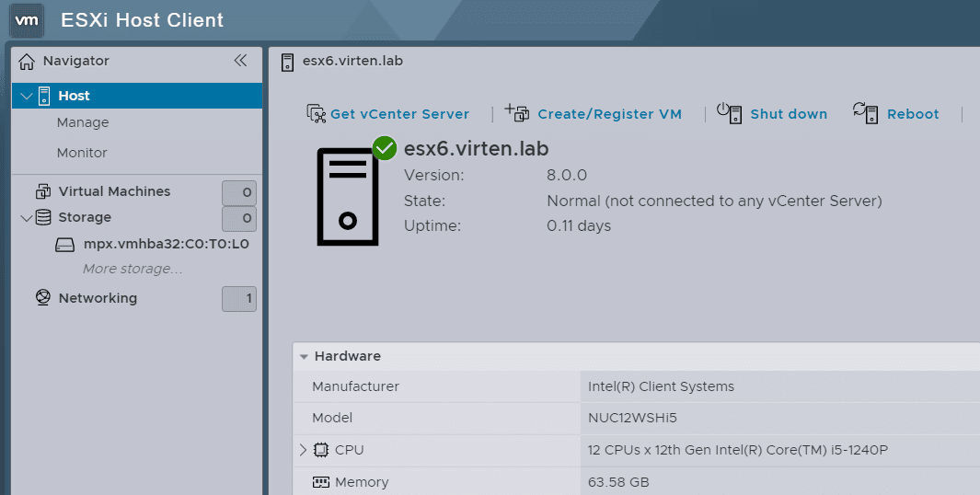
Task: Click the 63.58 GB memory value
Action: [x=618, y=482]
